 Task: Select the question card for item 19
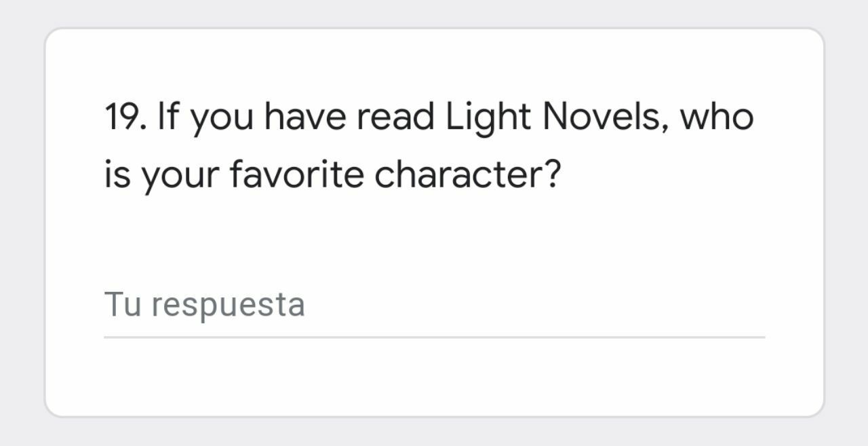[434, 221]
